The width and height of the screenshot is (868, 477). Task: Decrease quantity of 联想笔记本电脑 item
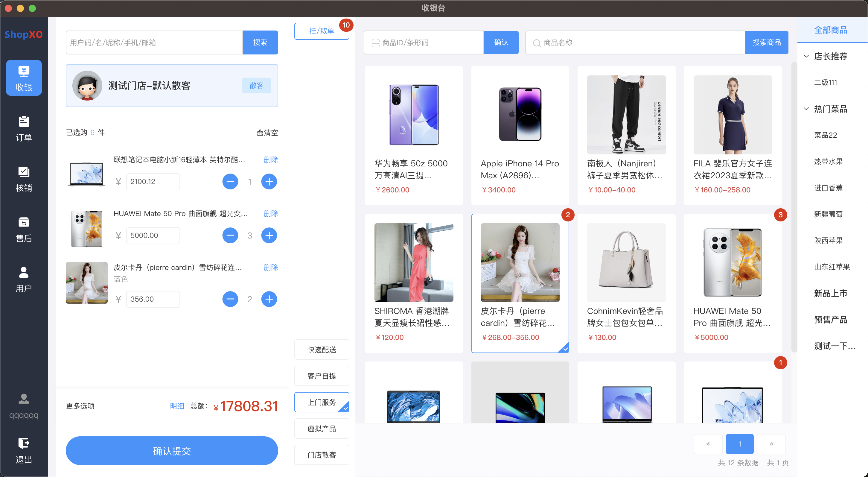(230, 182)
